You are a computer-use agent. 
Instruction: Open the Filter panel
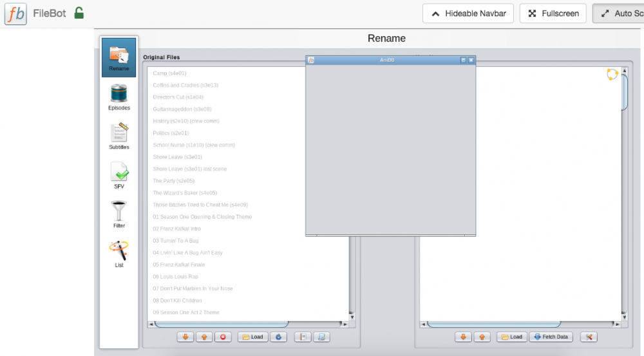click(x=118, y=214)
